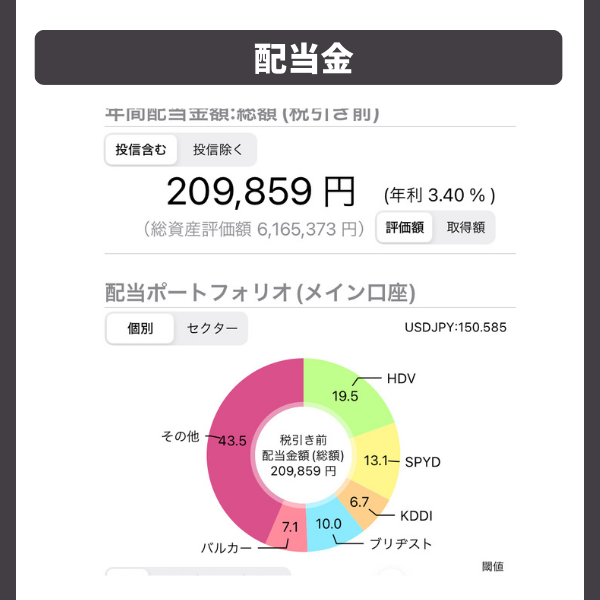Click the USDJPY:150.585 rate text

click(455, 328)
